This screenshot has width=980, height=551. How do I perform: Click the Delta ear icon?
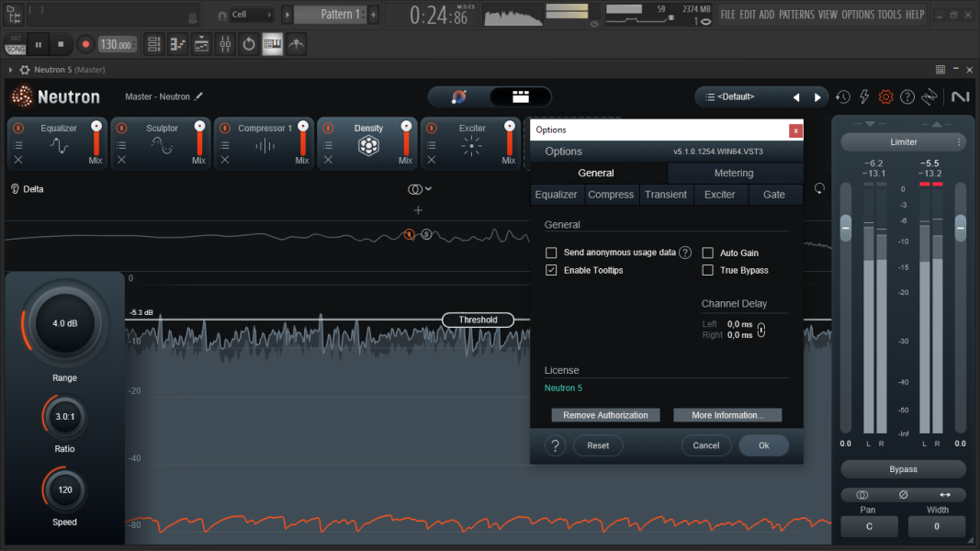click(16, 189)
